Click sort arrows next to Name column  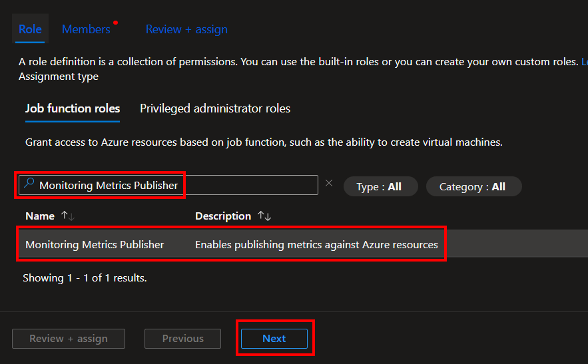(x=68, y=216)
